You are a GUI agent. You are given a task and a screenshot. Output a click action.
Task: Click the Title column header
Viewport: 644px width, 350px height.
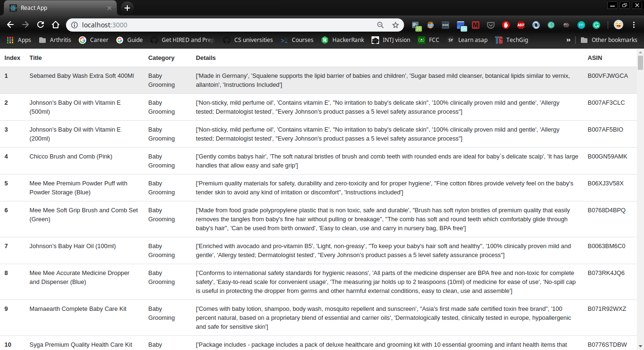click(x=35, y=58)
